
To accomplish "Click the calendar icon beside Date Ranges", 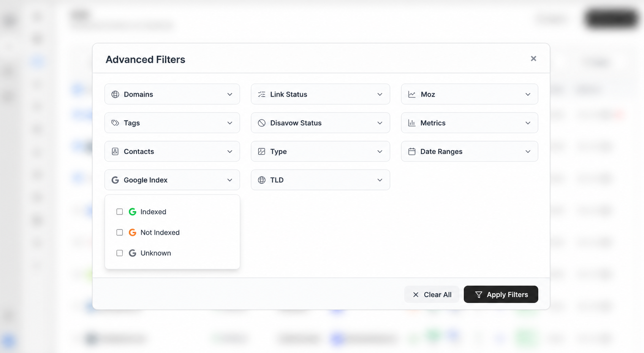I will pos(412,151).
